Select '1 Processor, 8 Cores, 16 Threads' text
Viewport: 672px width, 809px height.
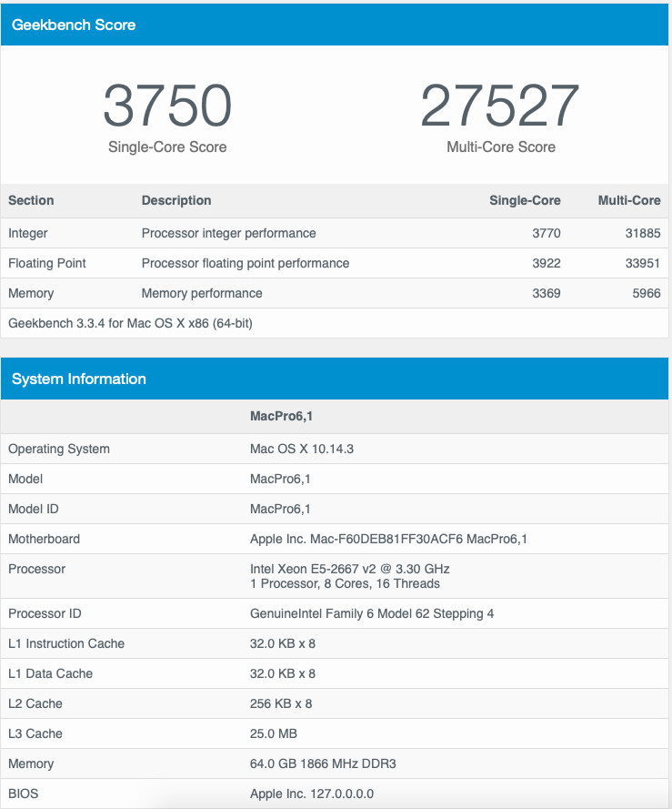345,583
